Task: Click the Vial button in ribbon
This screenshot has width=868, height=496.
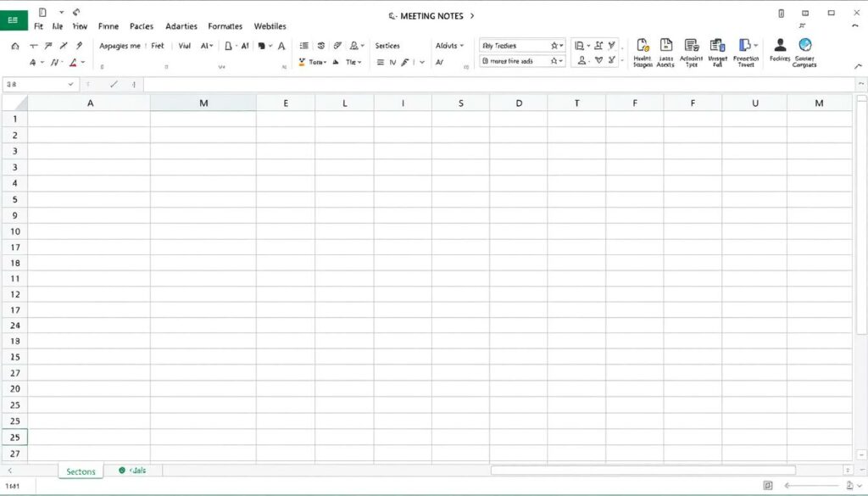Action: tap(184, 46)
